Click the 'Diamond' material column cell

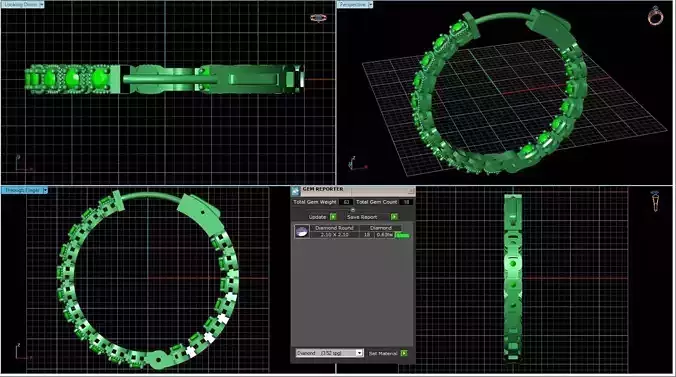pyautogui.click(x=381, y=228)
